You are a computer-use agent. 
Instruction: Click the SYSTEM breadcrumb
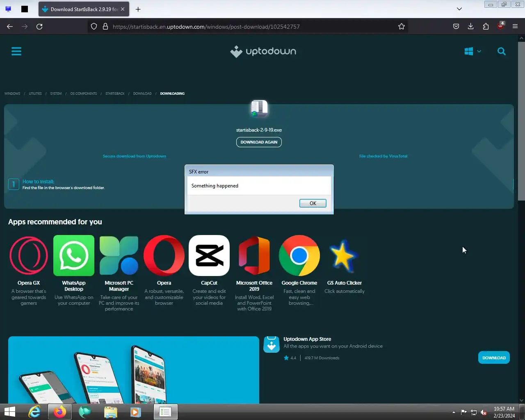[x=56, y=94]
